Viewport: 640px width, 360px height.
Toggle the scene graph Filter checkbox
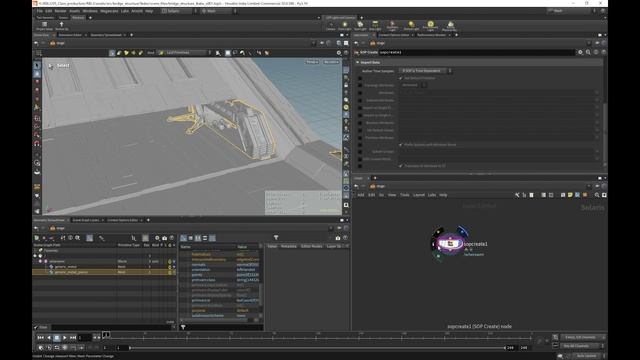coord(36,327)
